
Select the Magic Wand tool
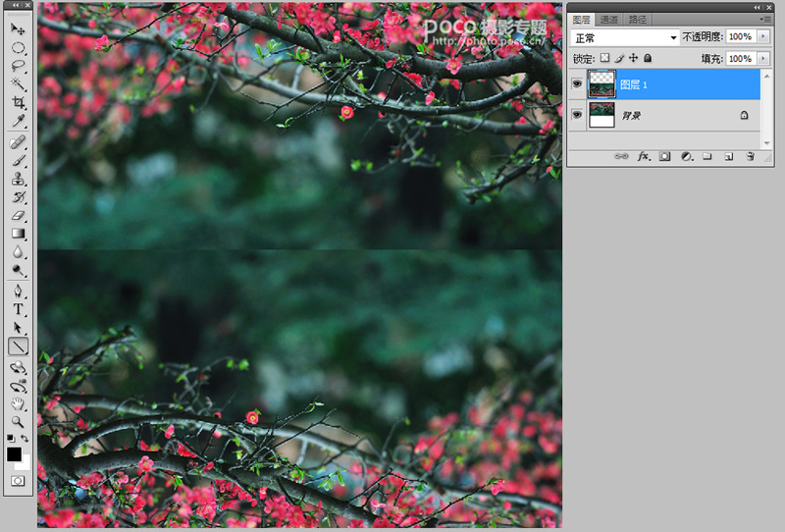point(18,83)
